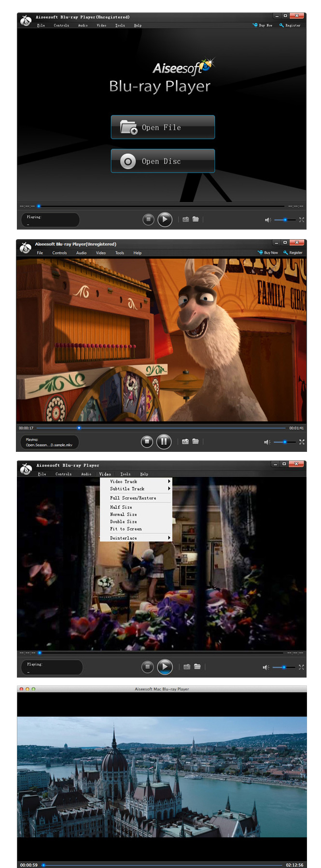Screen dimensions: 321x868
Task: Select Fit to Screen in the Video menu
Action: tap(126, 529)
